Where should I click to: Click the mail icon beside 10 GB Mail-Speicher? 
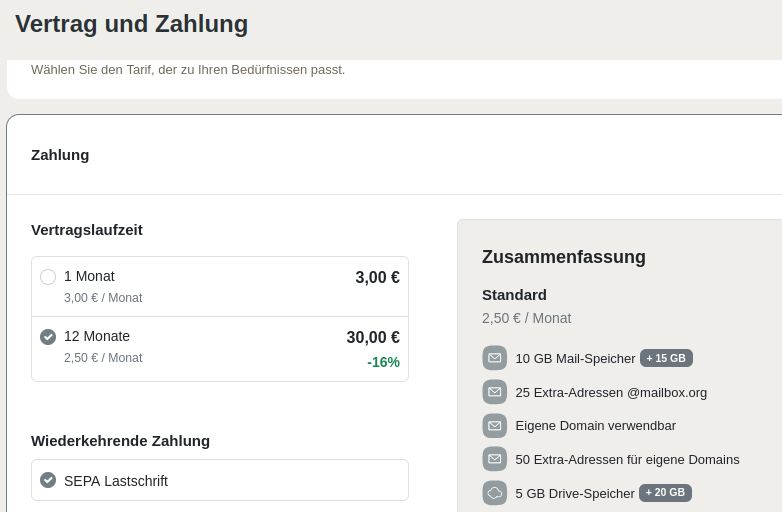494,358
